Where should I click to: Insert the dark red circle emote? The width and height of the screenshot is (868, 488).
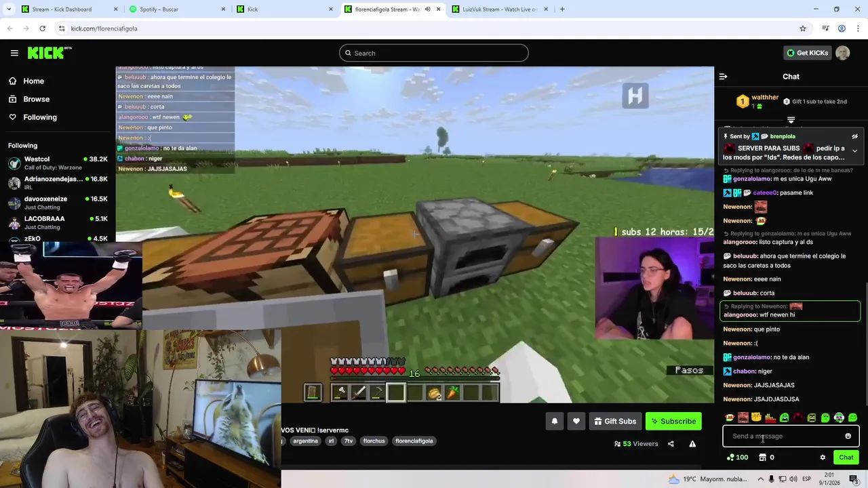tap(797, 418)
